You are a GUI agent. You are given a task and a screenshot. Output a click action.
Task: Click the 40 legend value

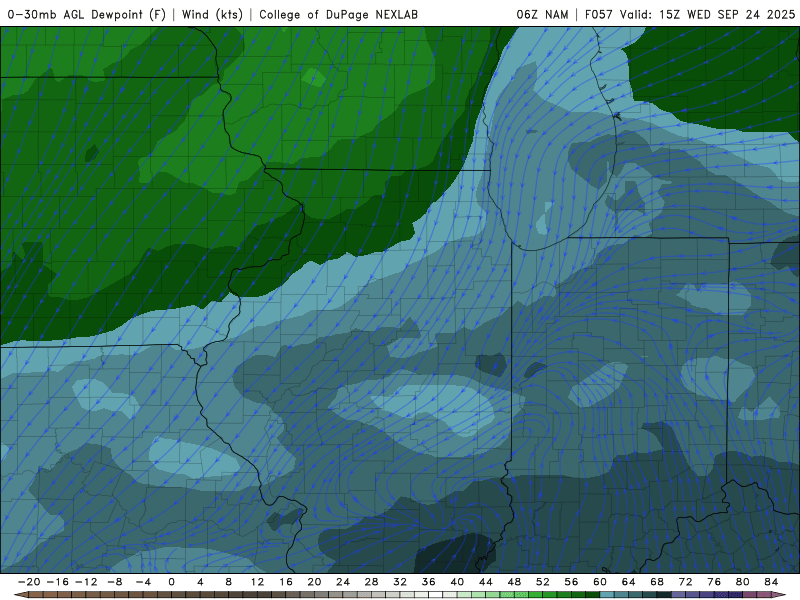pos(457,582)
